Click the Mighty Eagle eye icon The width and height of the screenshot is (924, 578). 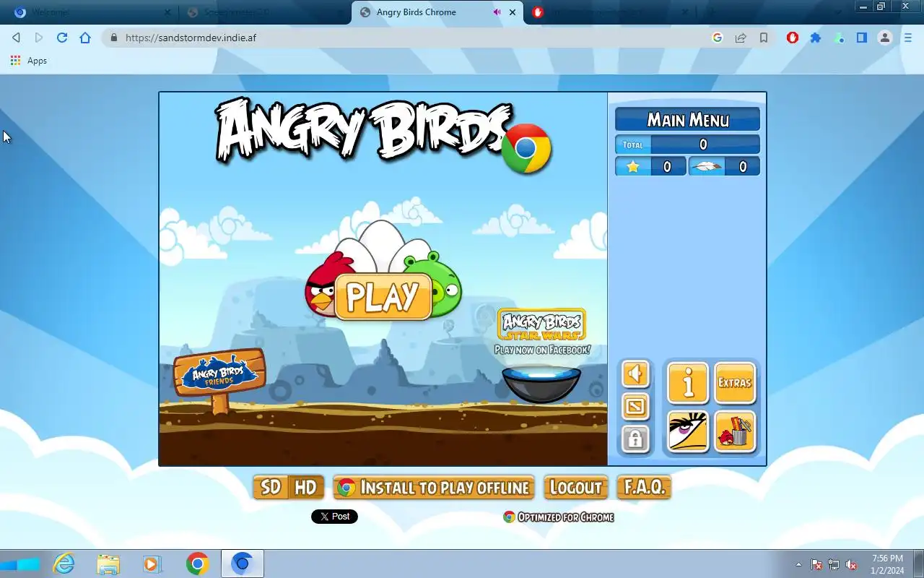click(x=688, y=431)
